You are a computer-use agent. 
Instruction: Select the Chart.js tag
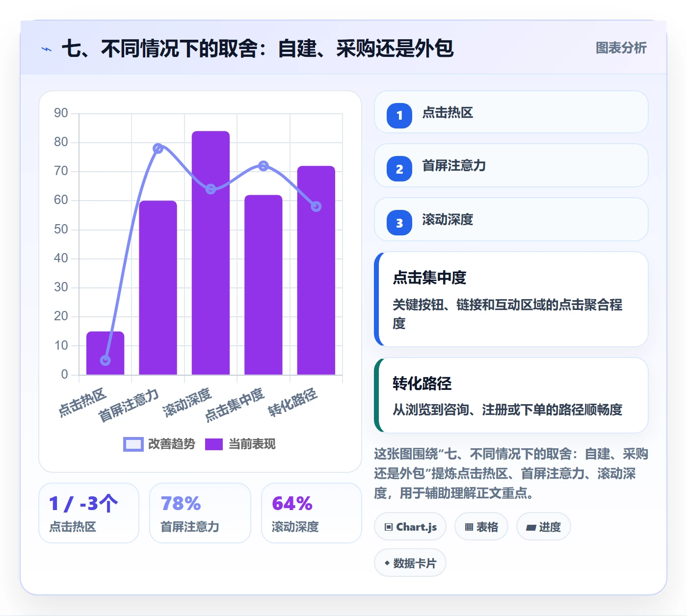click(410, 527)
